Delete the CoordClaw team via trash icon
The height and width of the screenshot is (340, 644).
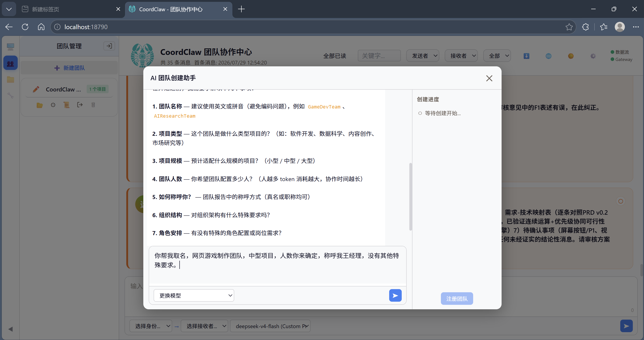coord(93,105)
